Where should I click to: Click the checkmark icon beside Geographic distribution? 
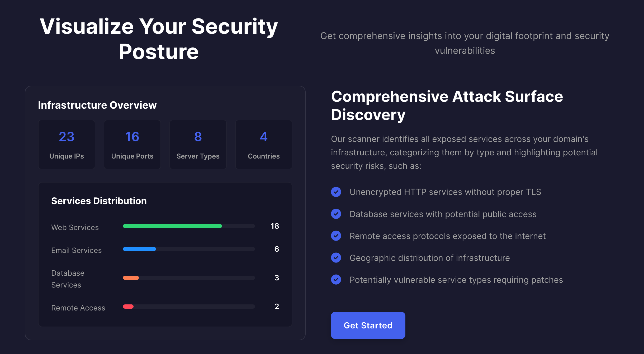tap(336, 258)
